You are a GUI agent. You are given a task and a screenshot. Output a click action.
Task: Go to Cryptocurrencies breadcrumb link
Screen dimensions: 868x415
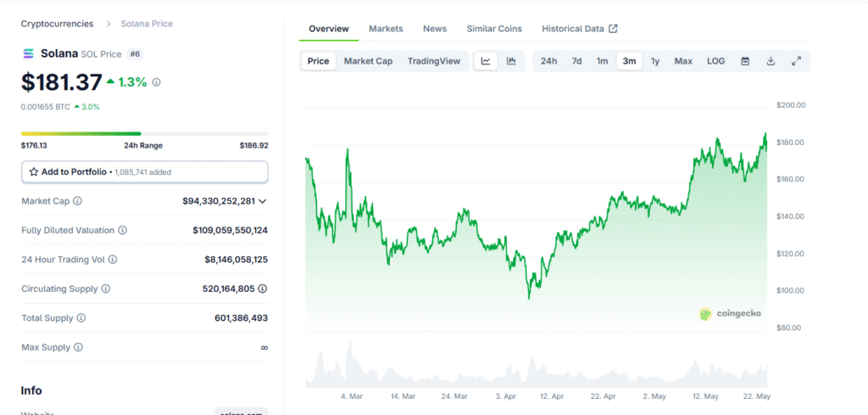click(57, 24)
